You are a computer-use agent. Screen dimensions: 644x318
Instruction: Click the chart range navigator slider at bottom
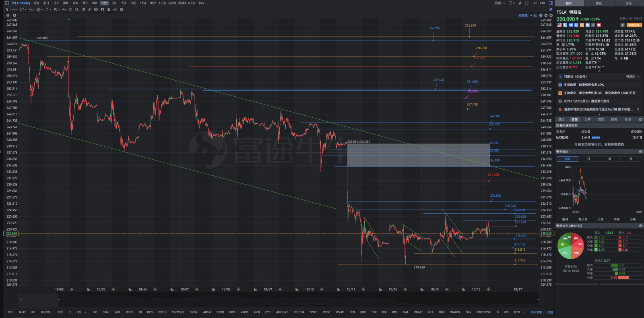pos(279,299)
